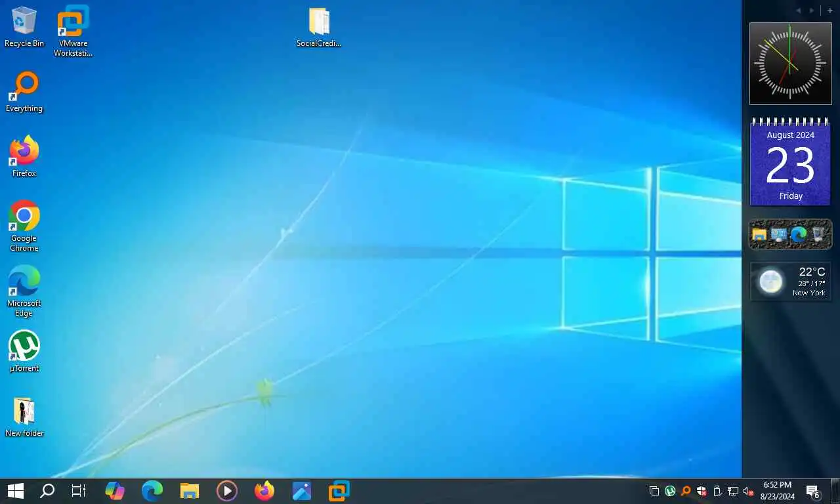Select the Everything search shortcut on desktop
The height and width of the screenshot is (504, 840).
coord(24,92)
